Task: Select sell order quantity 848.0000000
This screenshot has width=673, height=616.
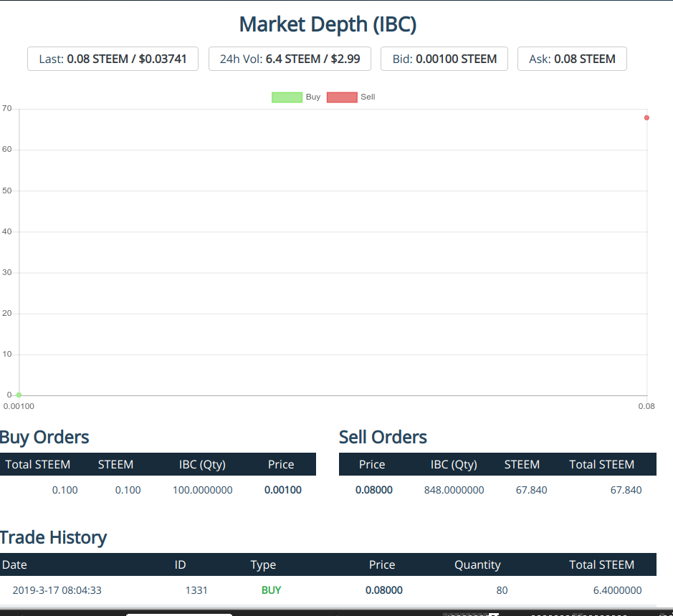Action: pos(454,490)
